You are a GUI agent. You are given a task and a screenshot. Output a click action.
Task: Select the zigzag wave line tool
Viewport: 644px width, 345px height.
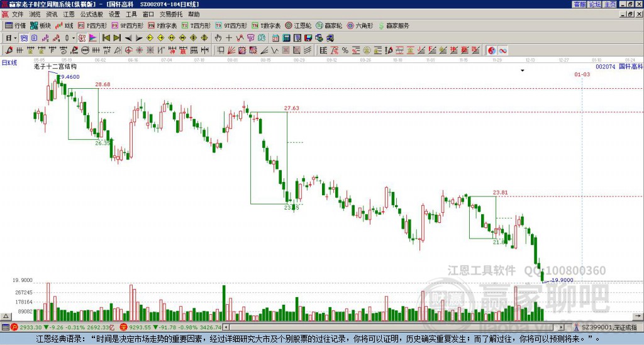[x=274, y=50]
